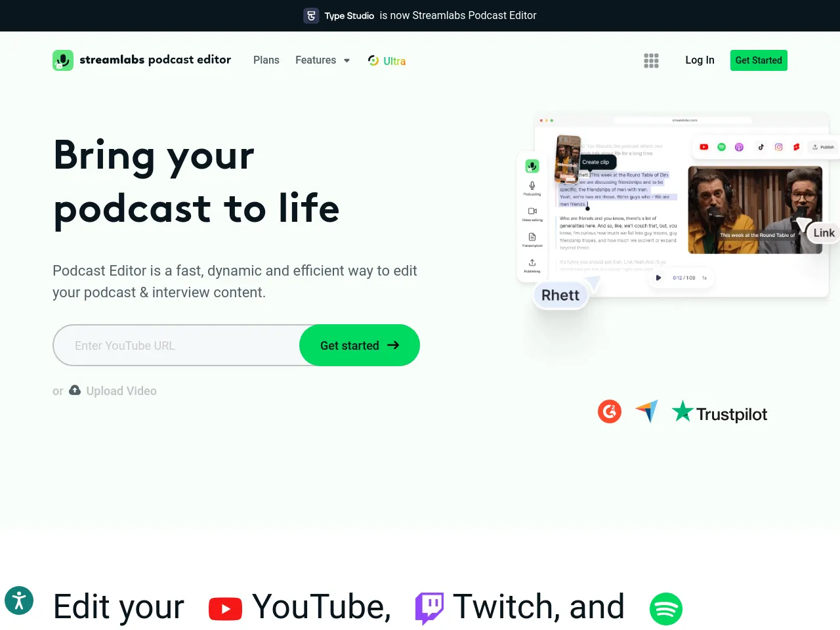The image size is (840, 630).
Task: Click the cloud upload icon
Action: (75, 390)
